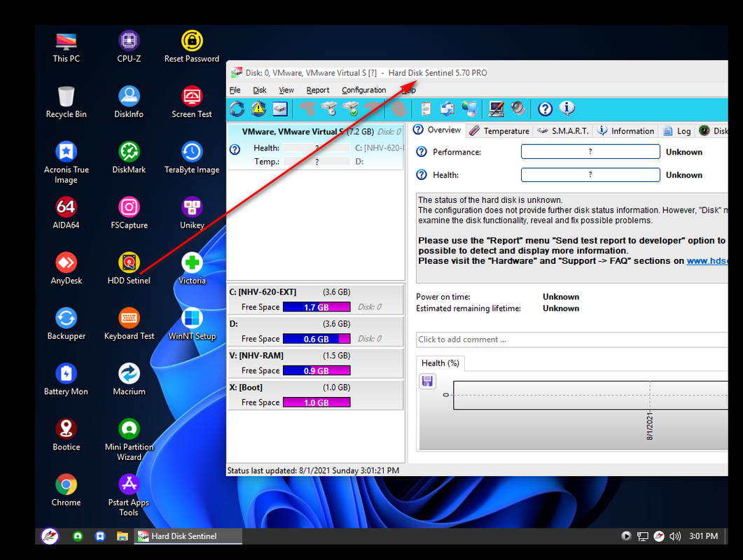Viewport: 743px width, 560px height.
Task: Select the DiskMark desktop icon
Action: 129,157
